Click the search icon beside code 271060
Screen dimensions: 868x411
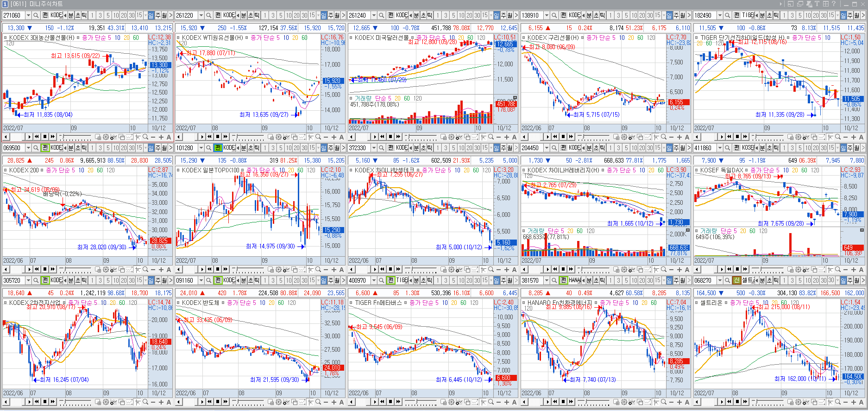point(36,15)
